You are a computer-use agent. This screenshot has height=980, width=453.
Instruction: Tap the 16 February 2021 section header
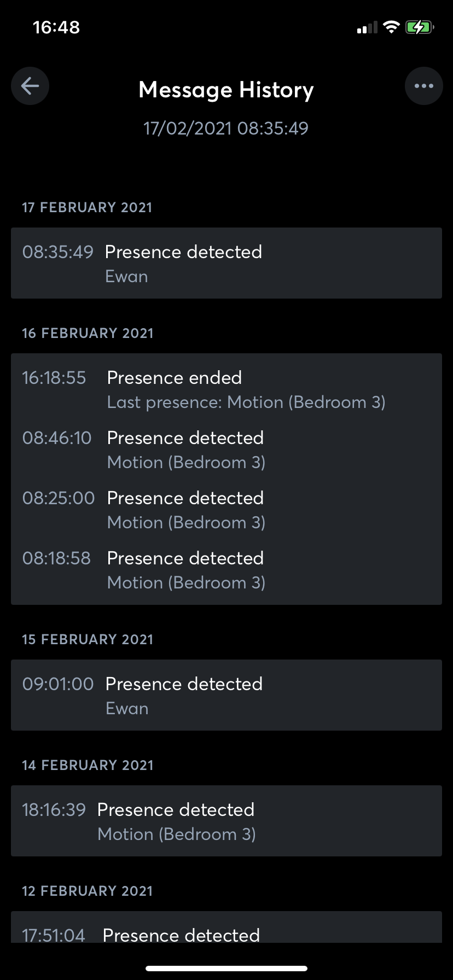pyautogui.click(x=88, y=333)
